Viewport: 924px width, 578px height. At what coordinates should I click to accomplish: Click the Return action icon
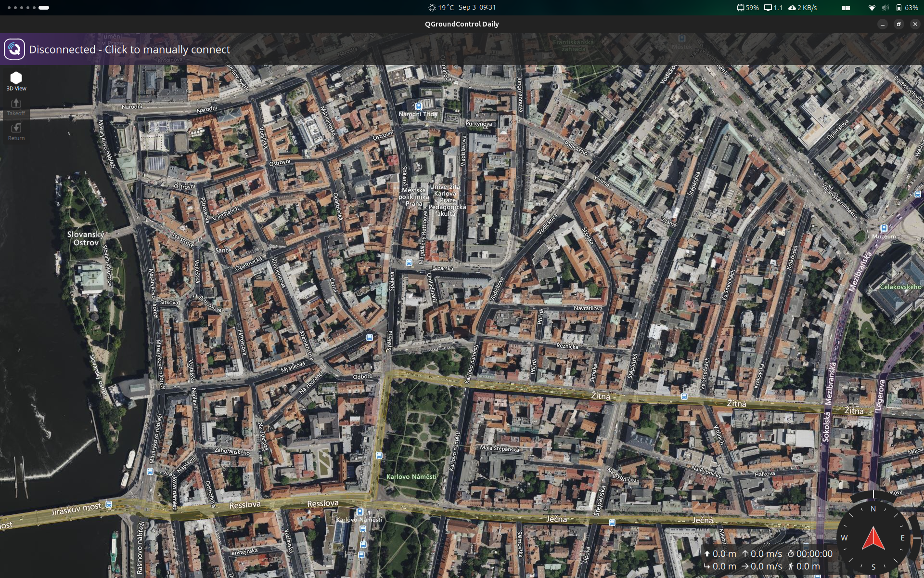coord(16,131)
